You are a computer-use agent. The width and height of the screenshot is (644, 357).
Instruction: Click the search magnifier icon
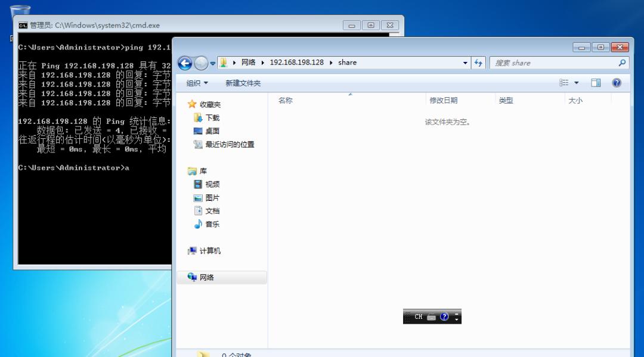(622, 63)
